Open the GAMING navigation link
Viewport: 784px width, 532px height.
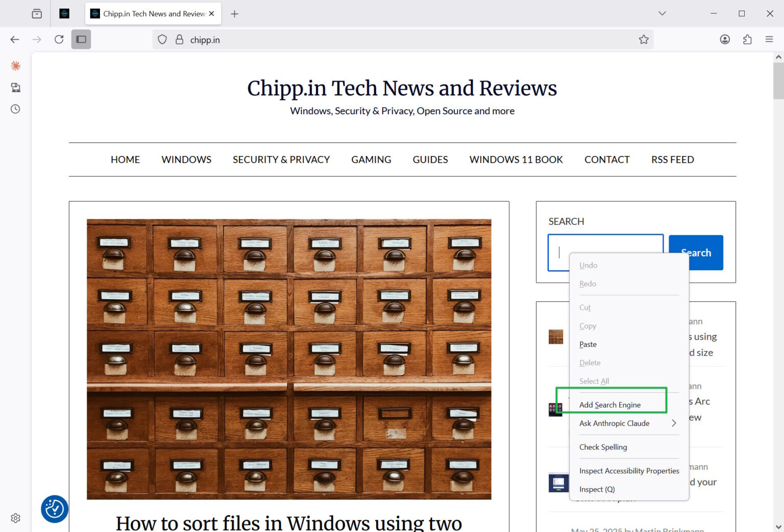371,160
